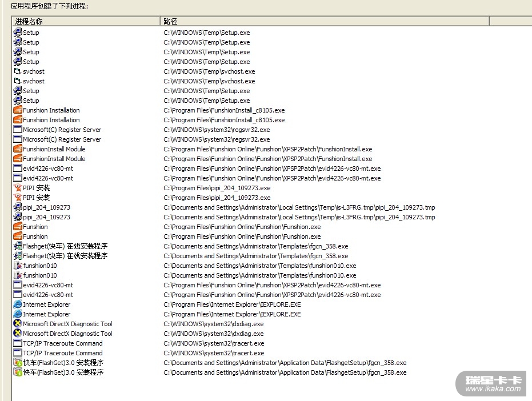Select the lower Funshion.exe row icon

(18, 236)
